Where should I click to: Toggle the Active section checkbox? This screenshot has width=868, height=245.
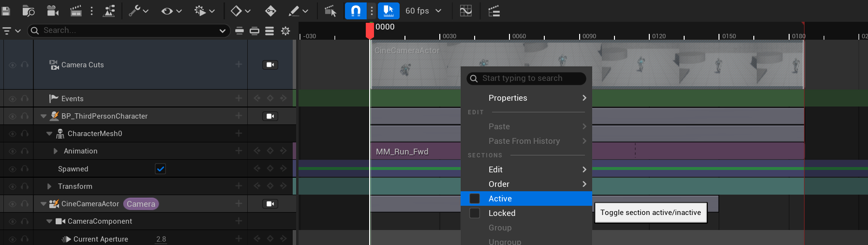[x=475, y=199]
